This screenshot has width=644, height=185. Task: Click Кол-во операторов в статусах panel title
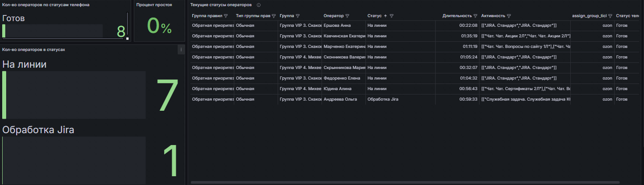(34, 50)
